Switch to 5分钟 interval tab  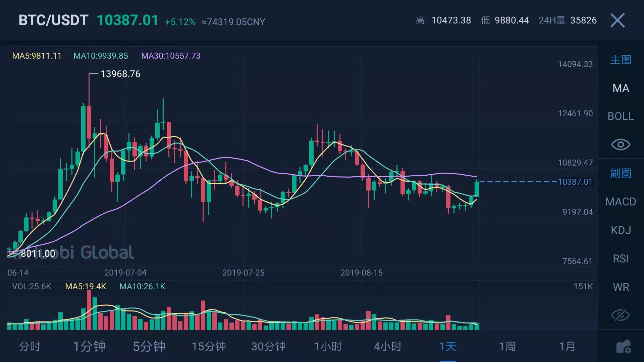click(x=149, y=347)
